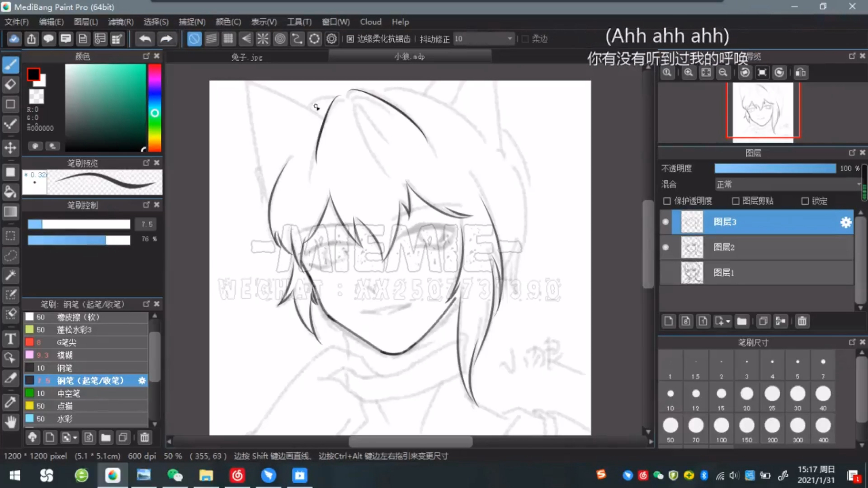Screen dimensions: 868x488
Task: Hide 图层3 visibility dot
Action: pos(665,222)
